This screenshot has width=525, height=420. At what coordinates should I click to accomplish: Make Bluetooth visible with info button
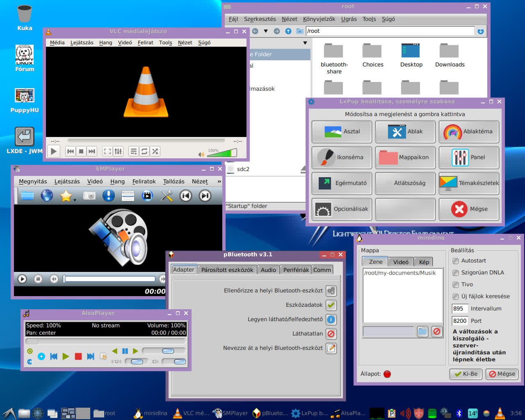[x=331, y=319]
